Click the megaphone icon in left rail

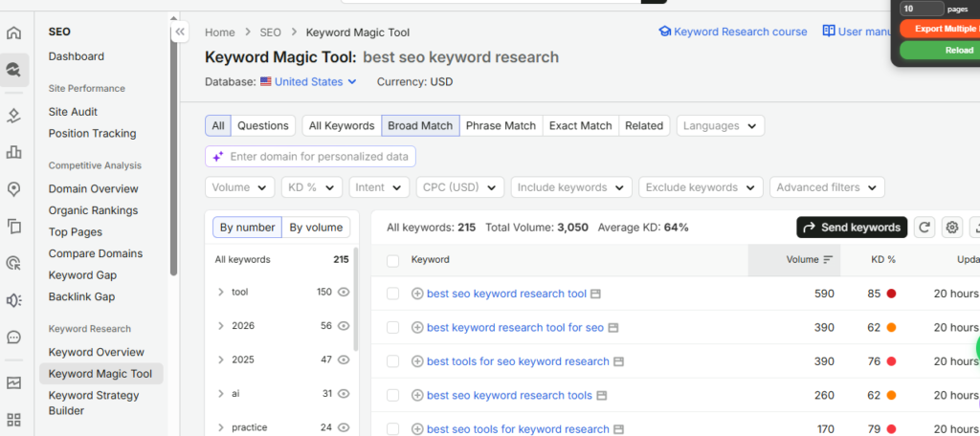[x=13, y=300]
